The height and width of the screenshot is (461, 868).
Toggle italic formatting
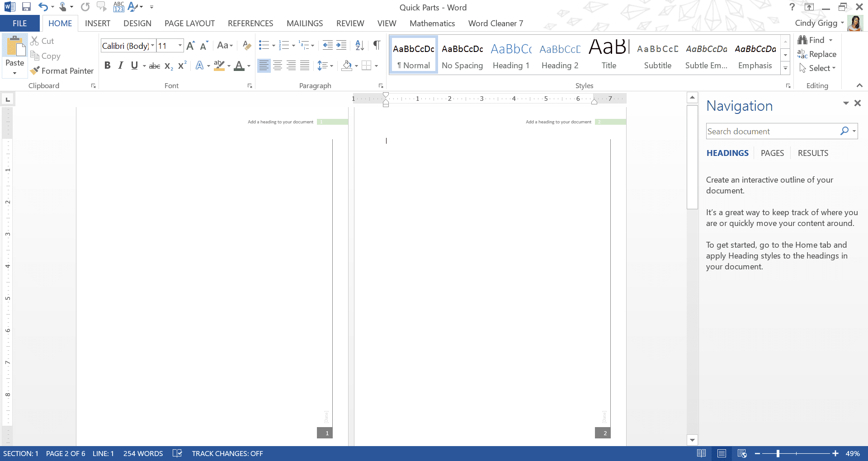[x=121, y=66]
